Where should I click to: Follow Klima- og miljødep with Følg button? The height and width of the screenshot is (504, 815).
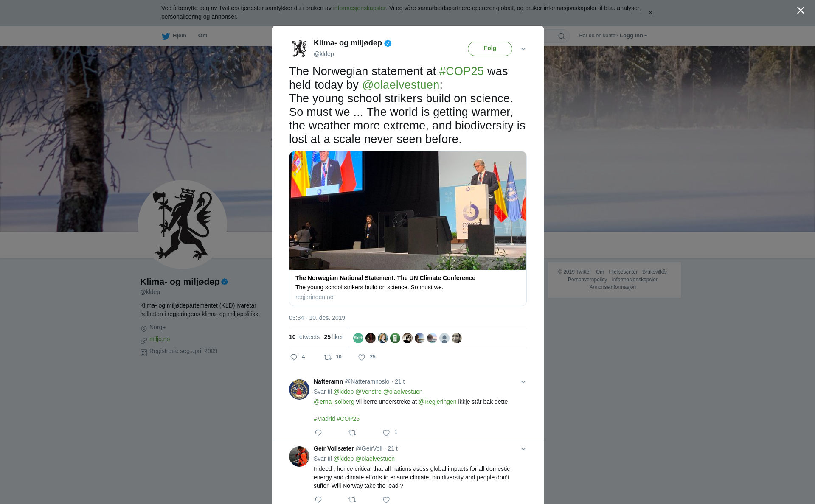[x=490, y=49]
